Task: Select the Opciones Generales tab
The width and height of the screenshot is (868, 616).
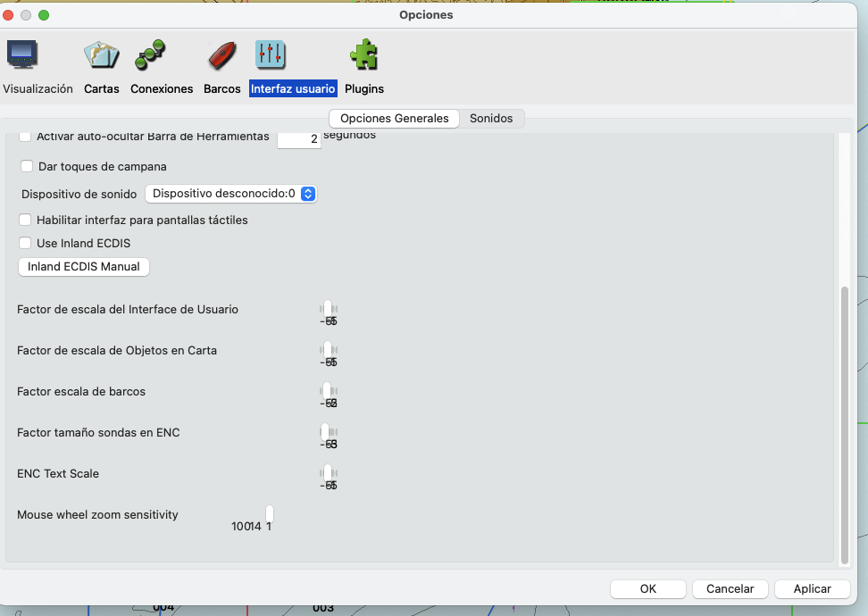Action: pos(394,118)
